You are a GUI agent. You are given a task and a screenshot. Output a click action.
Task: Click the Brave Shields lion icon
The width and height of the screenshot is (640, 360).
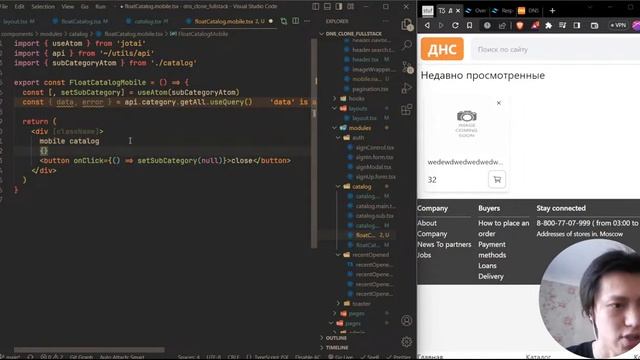click(x=520, y=25)
